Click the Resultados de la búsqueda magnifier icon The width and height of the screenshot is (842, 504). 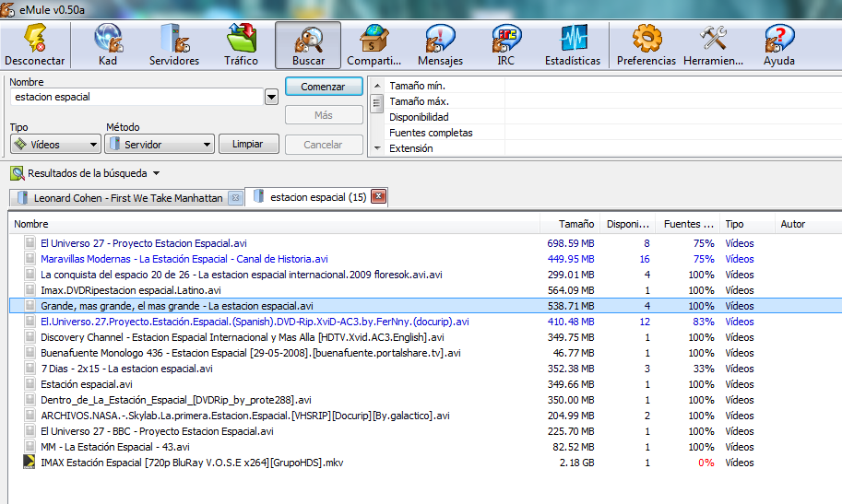point(18,173)
